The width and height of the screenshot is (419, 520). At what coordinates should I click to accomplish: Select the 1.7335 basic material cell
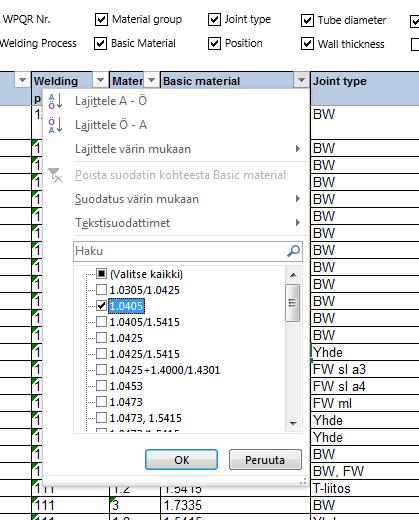pos(235,505)
